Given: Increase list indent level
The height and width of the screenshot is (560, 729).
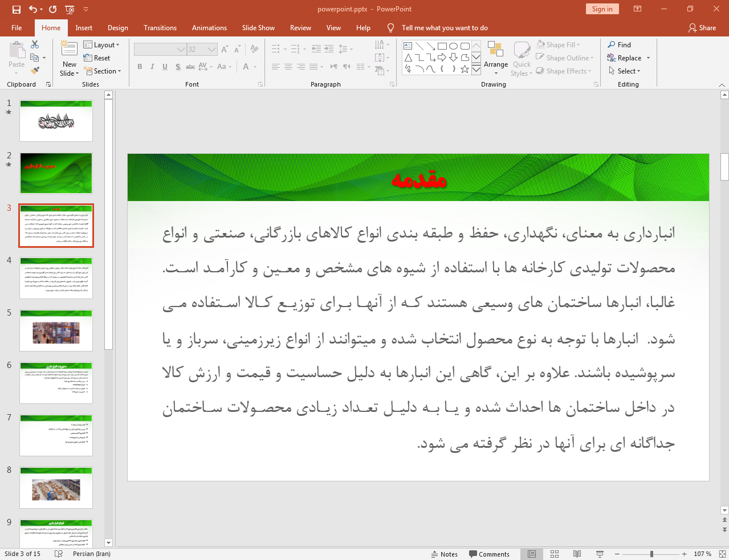Looking at the screenshot, I should 329,49.
